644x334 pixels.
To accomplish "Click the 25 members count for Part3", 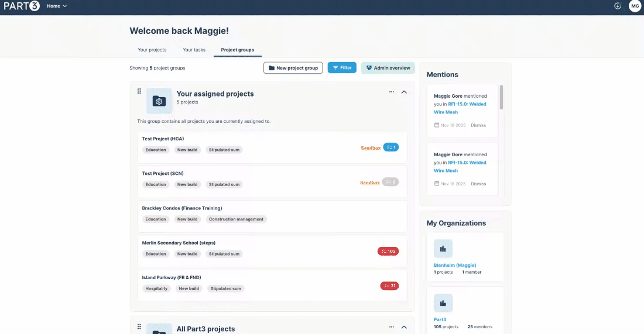I will (479, 327).
